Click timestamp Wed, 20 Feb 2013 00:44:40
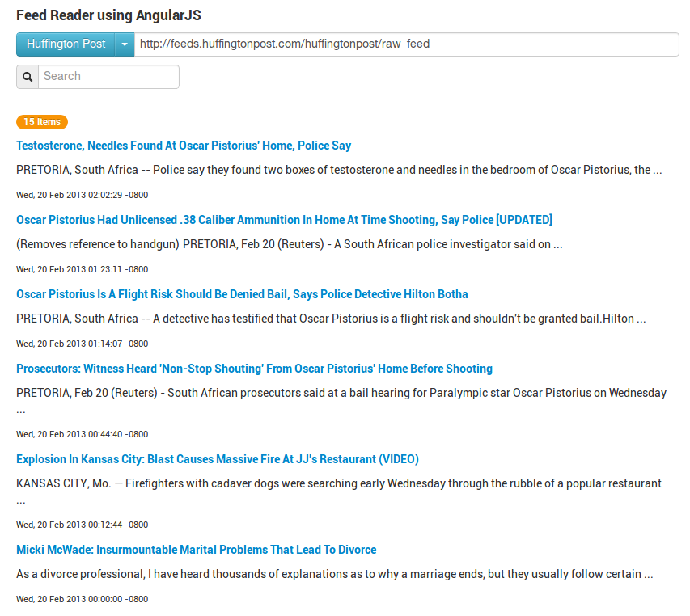 coord(83,434)
